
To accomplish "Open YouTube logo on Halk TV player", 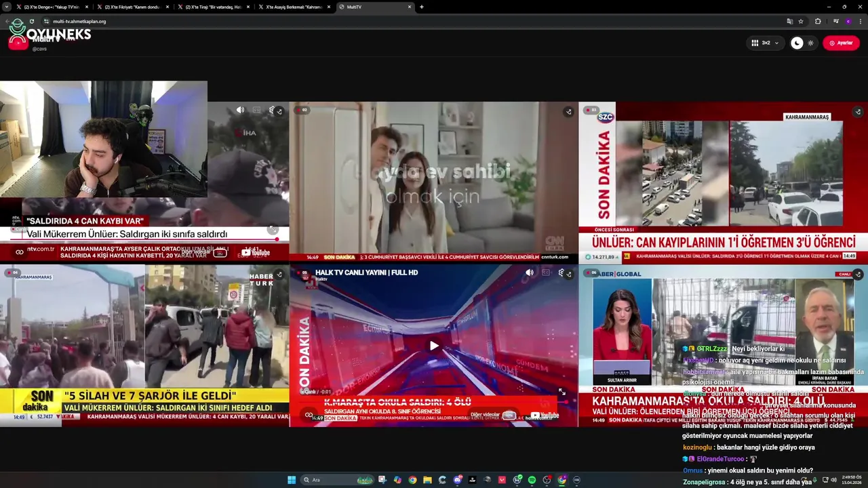I will pyautogui.click(x=545, y=415).
